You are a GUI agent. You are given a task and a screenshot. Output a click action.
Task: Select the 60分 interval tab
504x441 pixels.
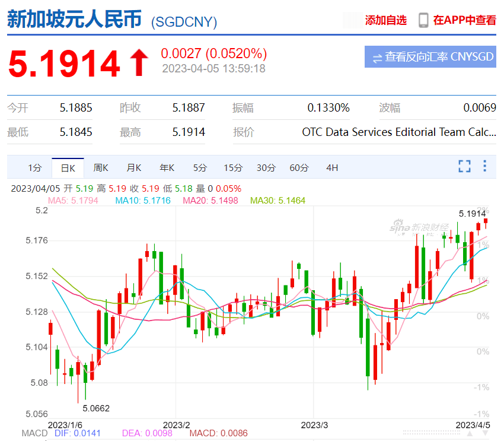pos(299,168)
